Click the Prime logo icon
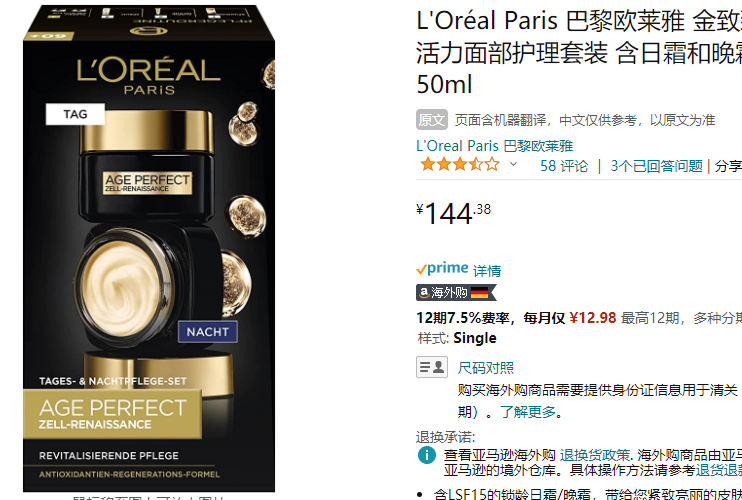 [x=442, y=269]
